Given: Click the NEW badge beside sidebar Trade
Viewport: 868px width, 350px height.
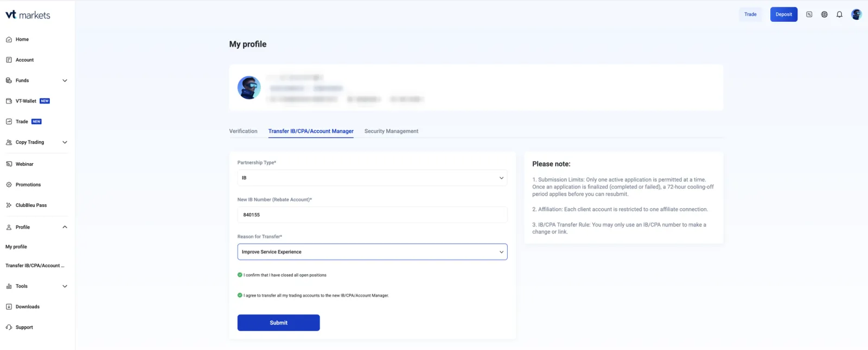Looking at the screenshot, I should coord(36,122).
